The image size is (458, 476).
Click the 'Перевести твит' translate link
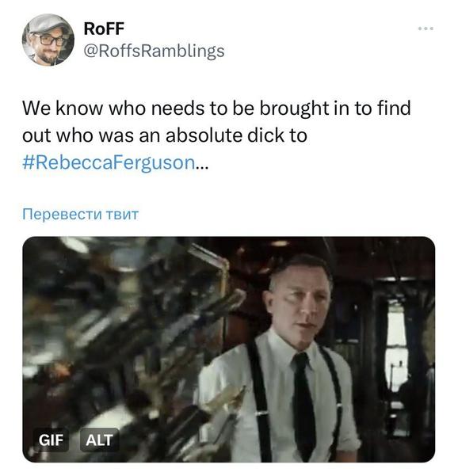click(x=81, y=214)
